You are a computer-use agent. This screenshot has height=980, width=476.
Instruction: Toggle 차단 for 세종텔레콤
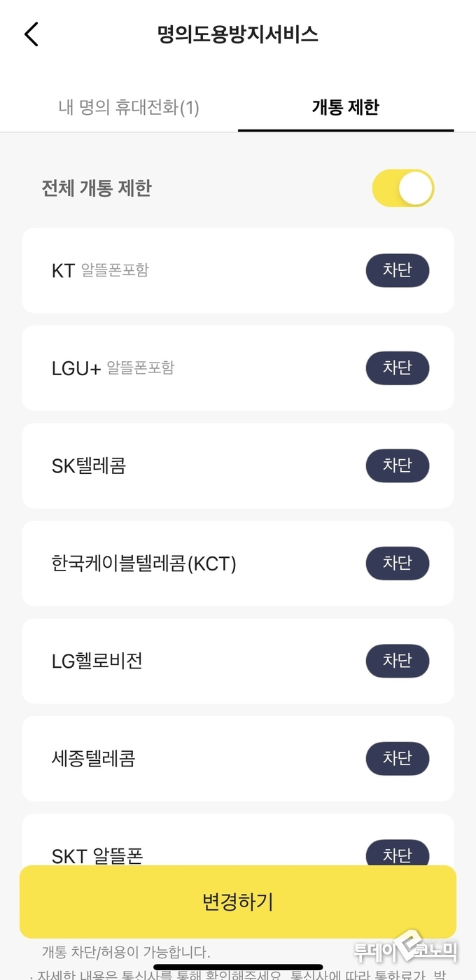pos(397,759)
